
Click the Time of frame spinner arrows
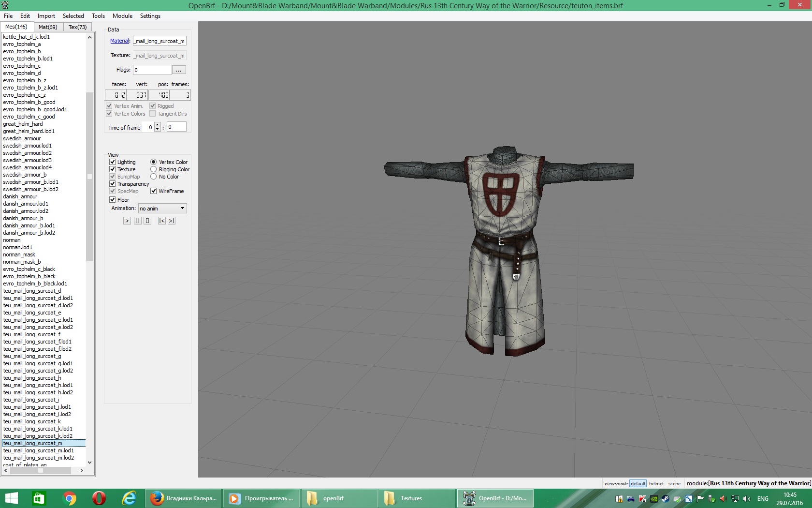coord(157,127)
